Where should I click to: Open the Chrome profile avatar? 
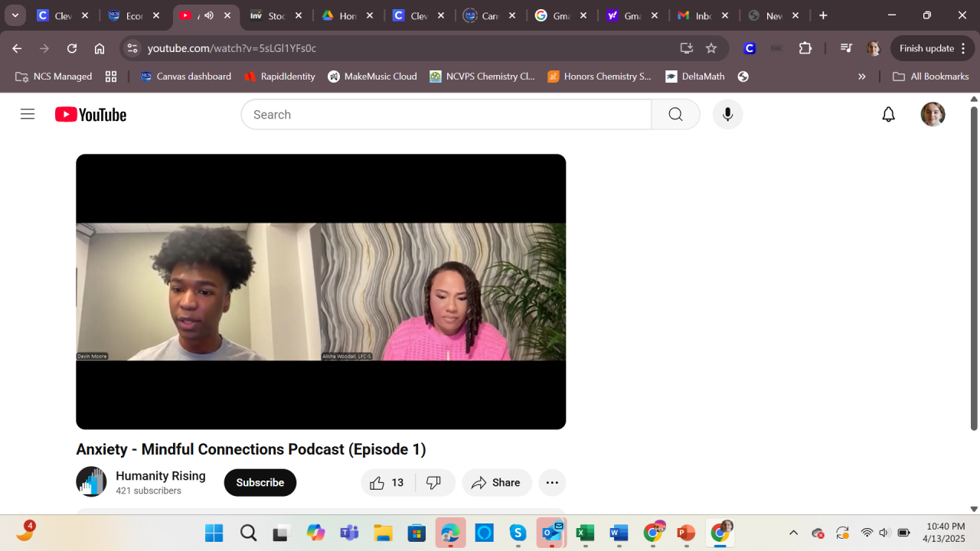point(874,48)
